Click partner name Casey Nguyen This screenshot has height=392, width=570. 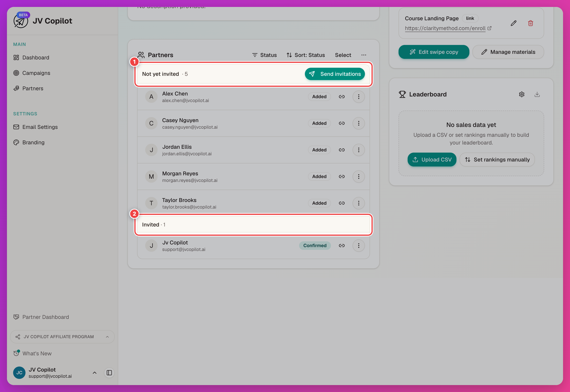(180, 120)
